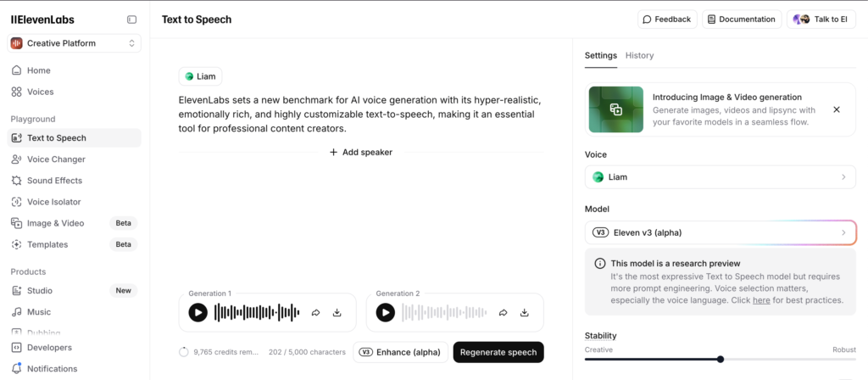Click the Liam speaker chip above text
This screenshot has width=868, height=380.
tap(200, 76)
